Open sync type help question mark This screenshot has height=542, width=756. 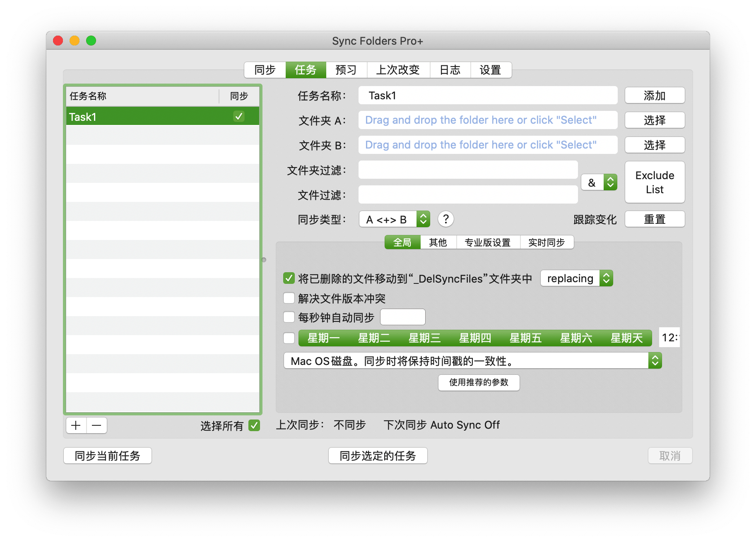coord(445,219)
